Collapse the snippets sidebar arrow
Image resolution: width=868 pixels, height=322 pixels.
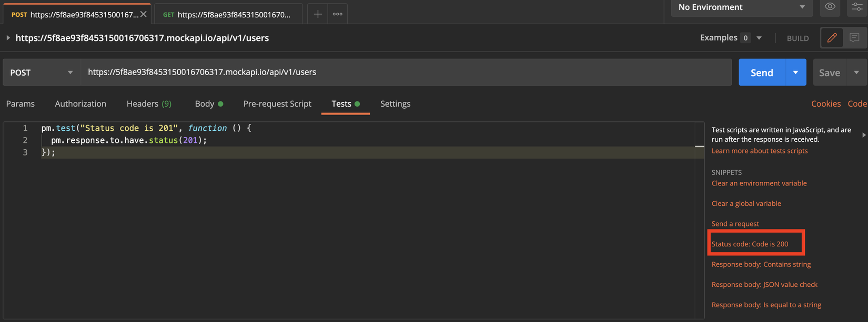864,135
